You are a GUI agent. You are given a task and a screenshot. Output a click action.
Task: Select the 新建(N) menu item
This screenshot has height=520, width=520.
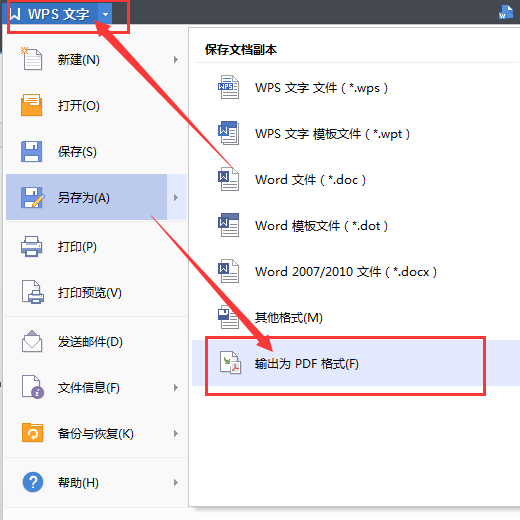(97, 59)
